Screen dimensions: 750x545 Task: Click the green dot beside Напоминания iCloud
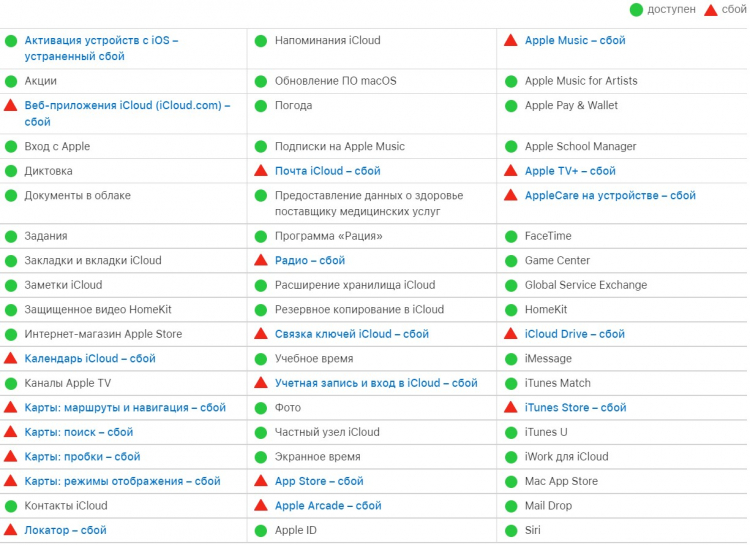[261, 41]
